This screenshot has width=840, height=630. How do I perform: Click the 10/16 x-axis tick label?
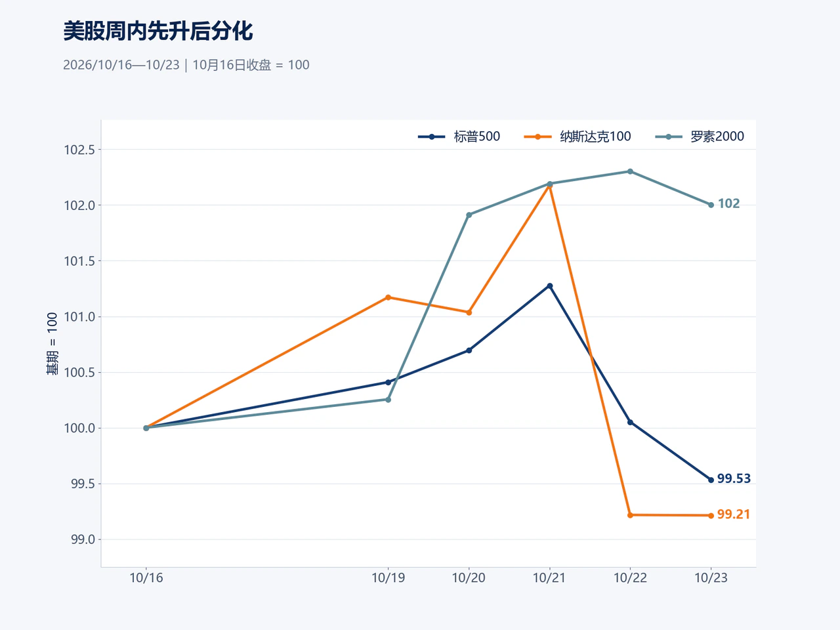click(146, 577)
